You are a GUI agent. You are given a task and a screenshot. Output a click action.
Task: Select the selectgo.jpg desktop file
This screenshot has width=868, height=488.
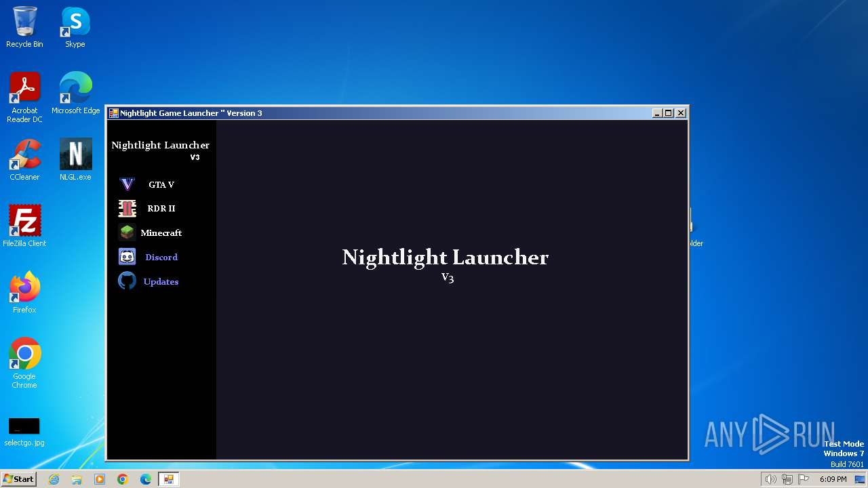(24, 432)
